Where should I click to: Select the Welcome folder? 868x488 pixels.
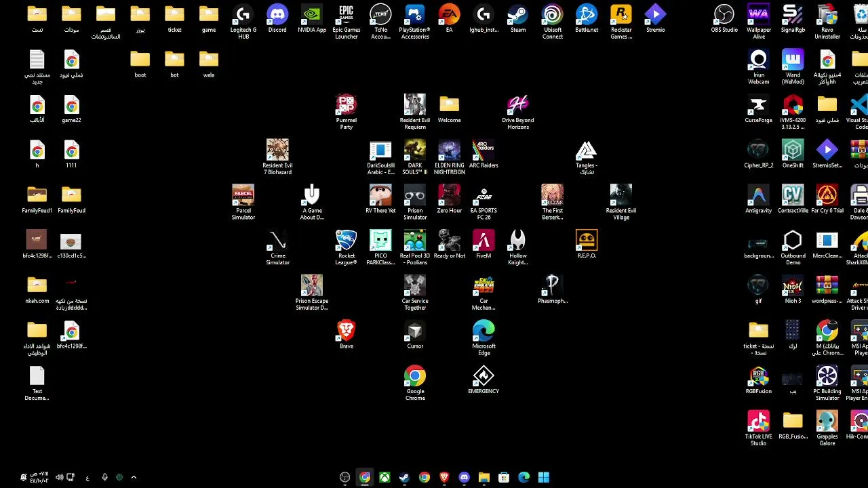click(x=449, y=108)
